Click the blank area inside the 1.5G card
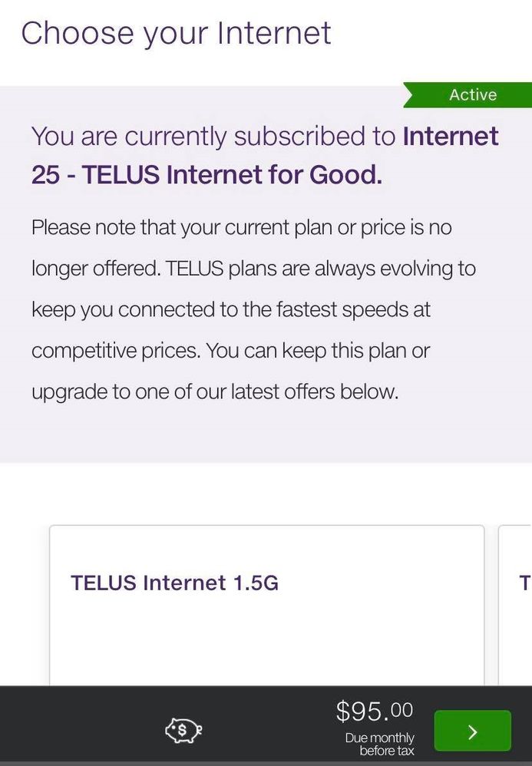Viewport: 532px width, 766px height. [x=266, y=645]
